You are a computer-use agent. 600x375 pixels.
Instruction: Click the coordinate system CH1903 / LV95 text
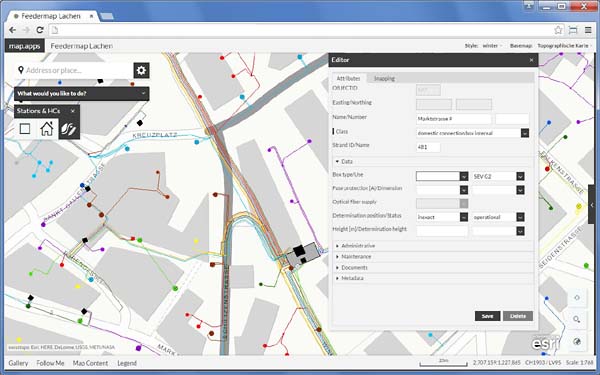(x=544, y=362)
